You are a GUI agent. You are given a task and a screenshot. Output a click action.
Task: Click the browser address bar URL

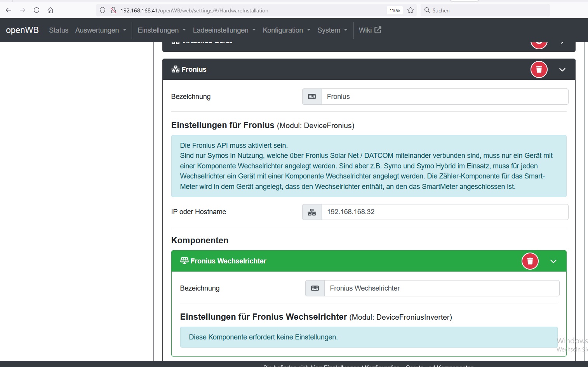tap(194, 10)
